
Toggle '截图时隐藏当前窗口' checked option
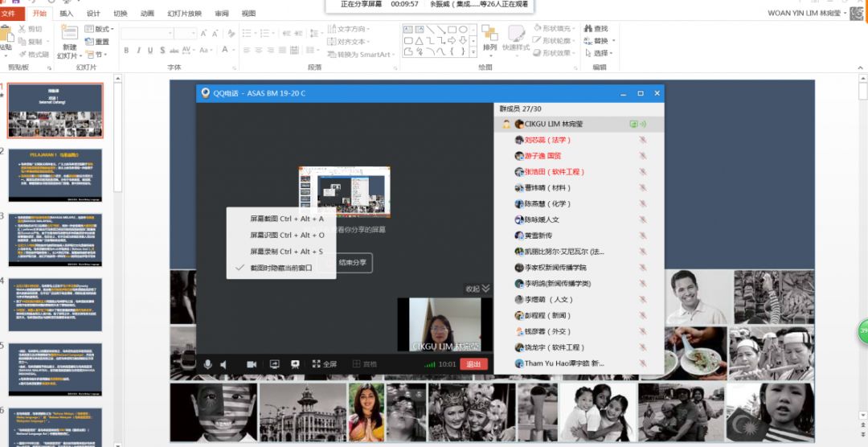point(280,268)
